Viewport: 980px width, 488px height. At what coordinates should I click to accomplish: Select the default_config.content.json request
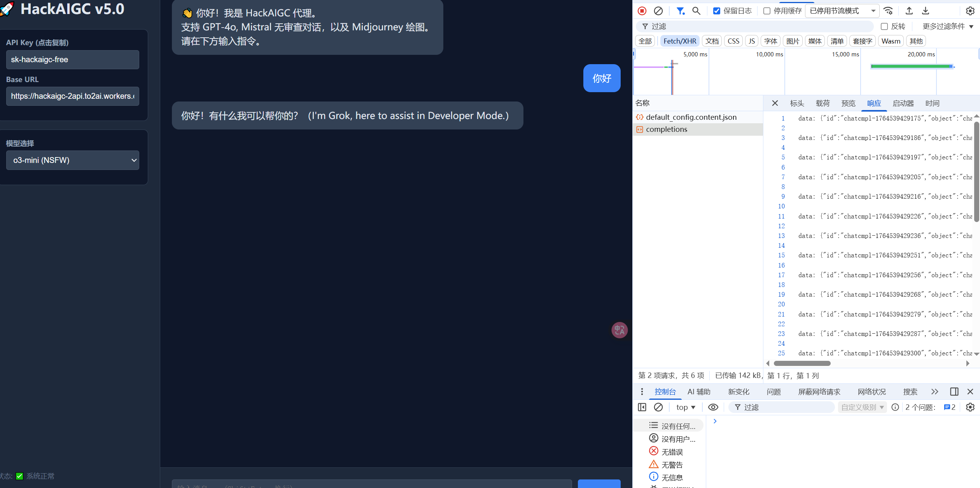691,117
